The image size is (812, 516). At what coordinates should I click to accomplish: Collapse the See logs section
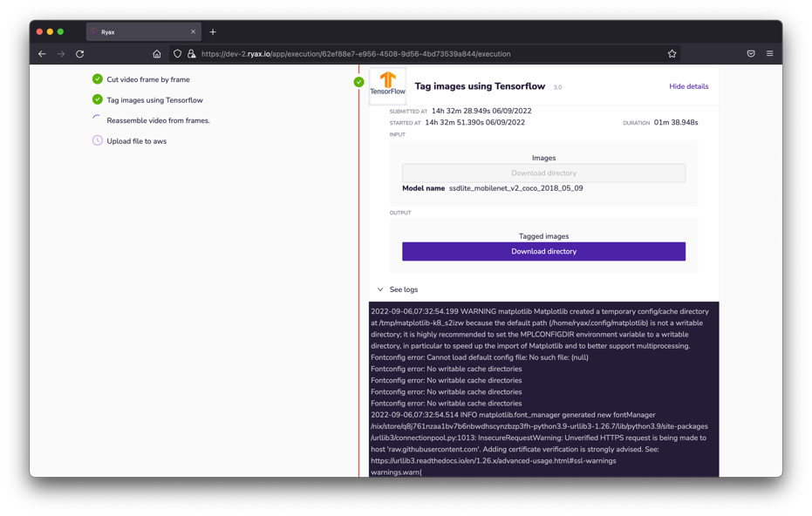[380, 289]
